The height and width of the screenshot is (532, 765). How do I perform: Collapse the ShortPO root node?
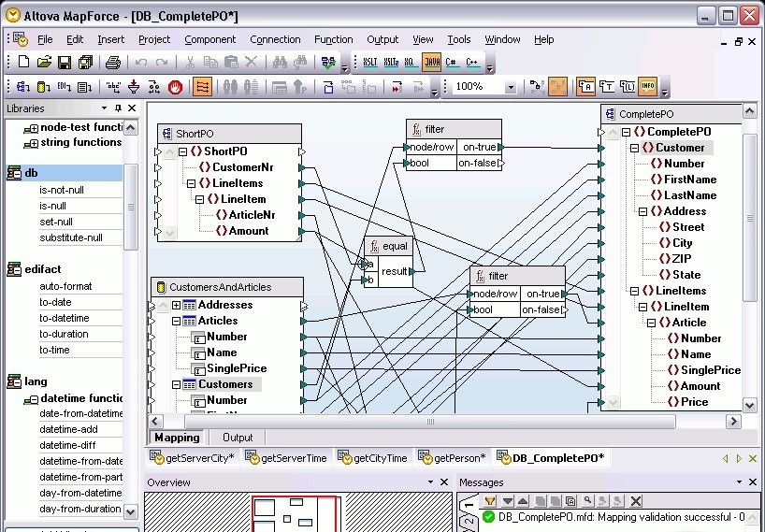click(x=183, y=151)
